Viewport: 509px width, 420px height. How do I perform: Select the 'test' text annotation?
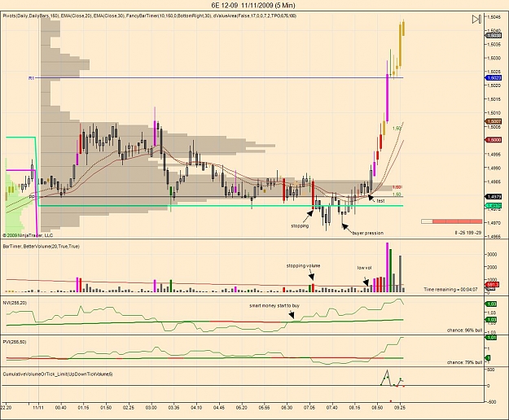click(x=380, y=201)
